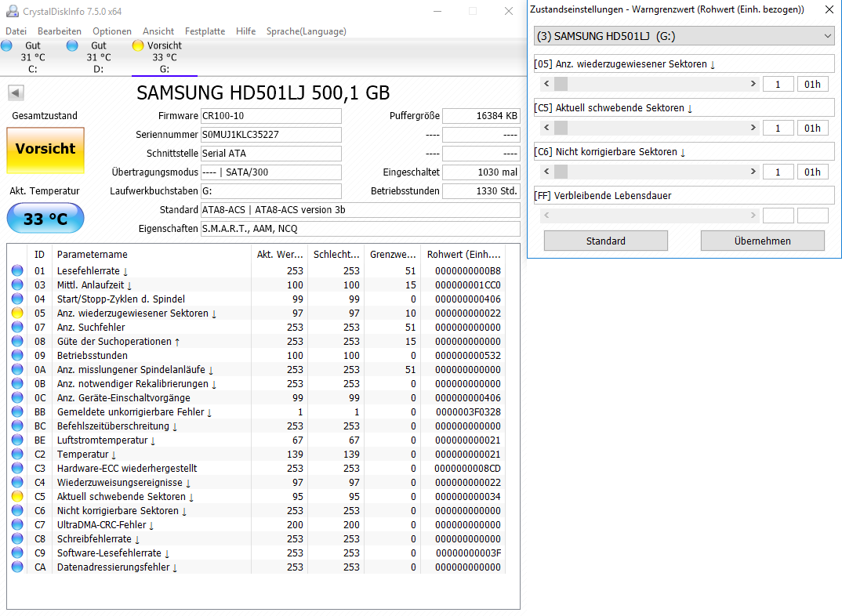Increase the [C6] threshold slider with right arrow
Screen dimensions: 842x616
click(x=753, y=172)
